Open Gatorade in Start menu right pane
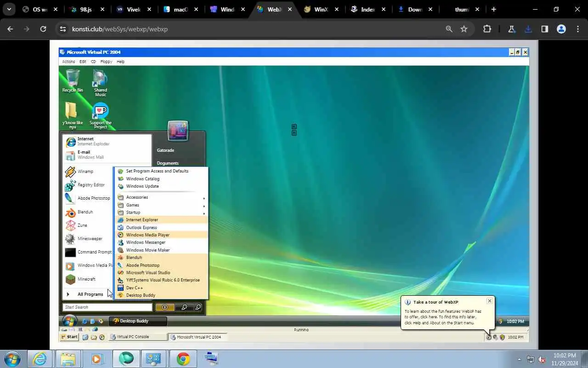 tap(165, 150)
